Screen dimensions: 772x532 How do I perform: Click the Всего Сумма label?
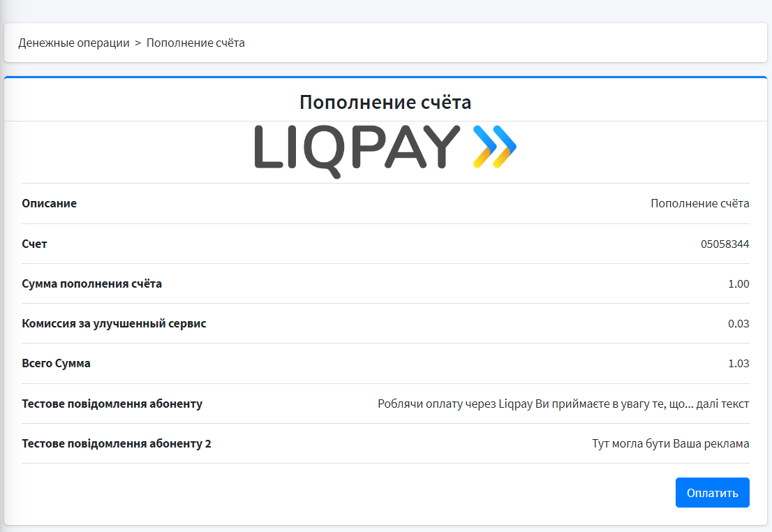click(57, 363)
